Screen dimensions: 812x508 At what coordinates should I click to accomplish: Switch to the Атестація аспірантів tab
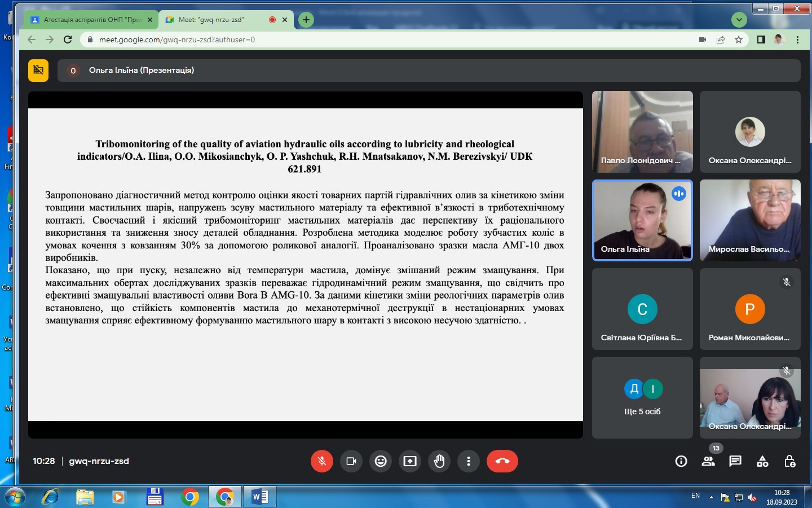[x=90, y=20]
